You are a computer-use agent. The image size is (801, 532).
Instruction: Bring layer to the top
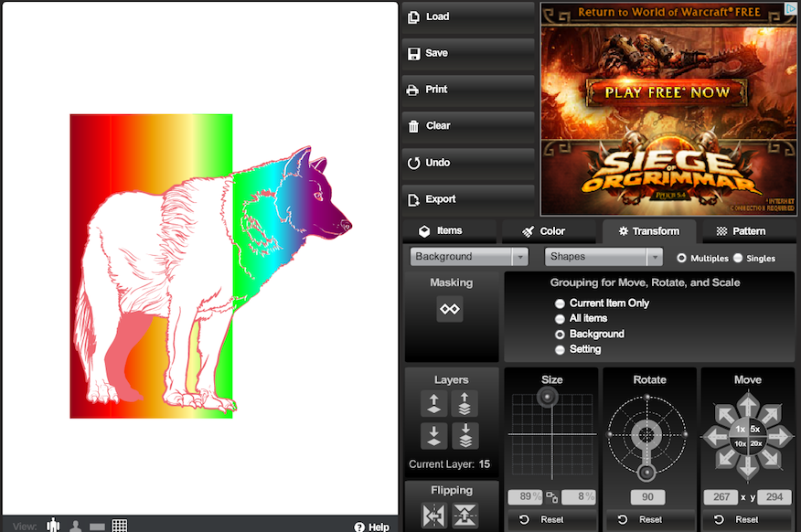click(465, 403)
